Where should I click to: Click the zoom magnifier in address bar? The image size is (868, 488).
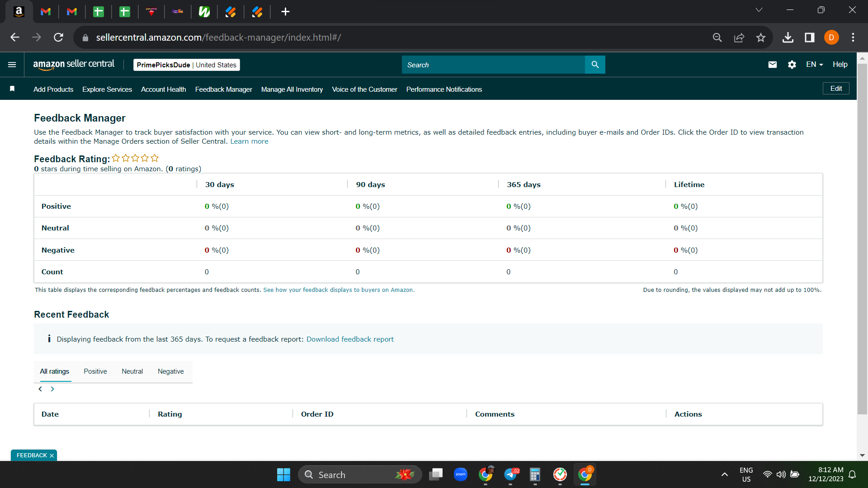[717, 38]
